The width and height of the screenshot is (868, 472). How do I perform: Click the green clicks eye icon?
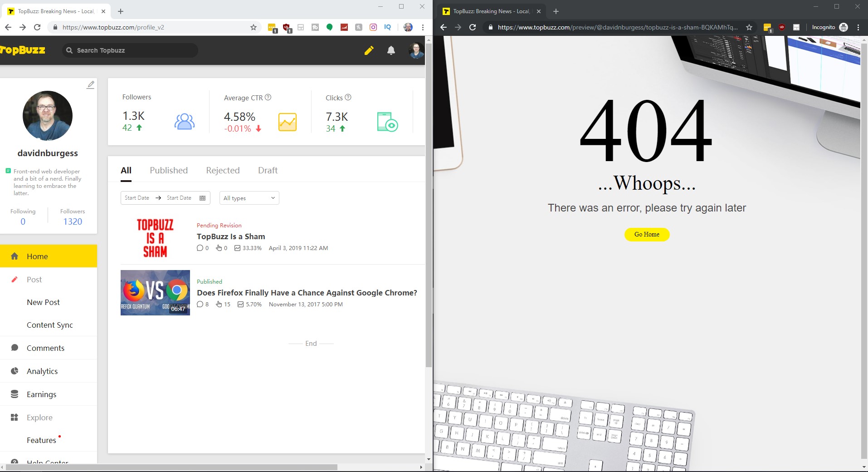(x=387, y=122)
